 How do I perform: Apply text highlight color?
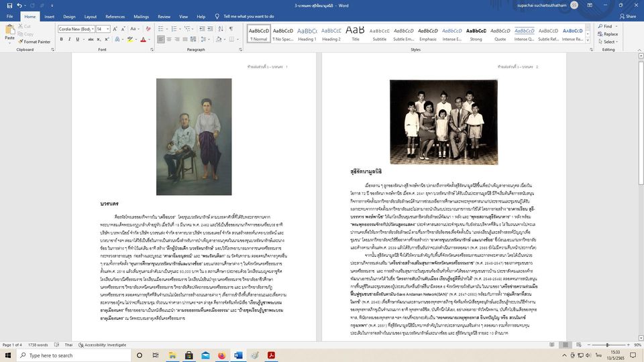pyautogui.click(x=129, y=40)
